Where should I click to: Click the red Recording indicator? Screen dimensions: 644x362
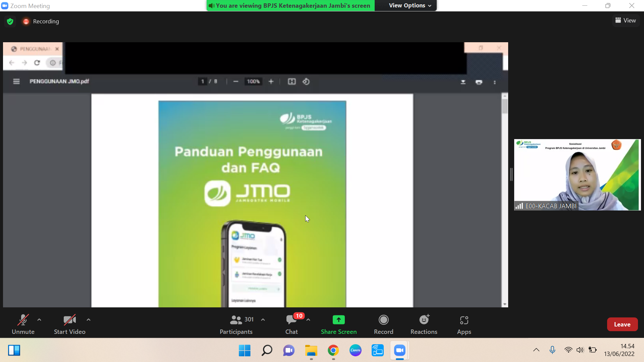(41, 21)
